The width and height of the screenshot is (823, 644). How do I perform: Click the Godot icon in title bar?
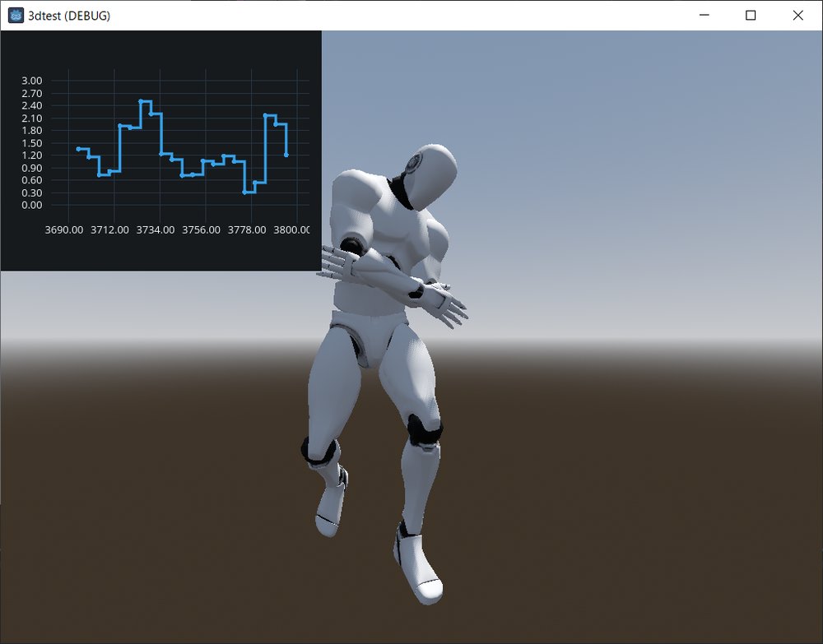pos(16,15)
